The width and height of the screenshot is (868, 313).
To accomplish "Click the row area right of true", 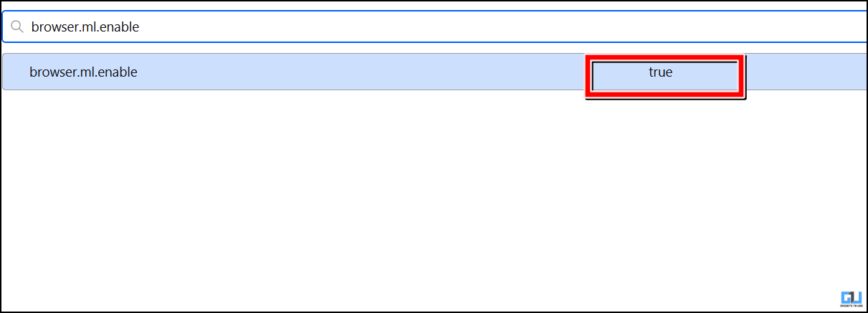I will (803, 72).
